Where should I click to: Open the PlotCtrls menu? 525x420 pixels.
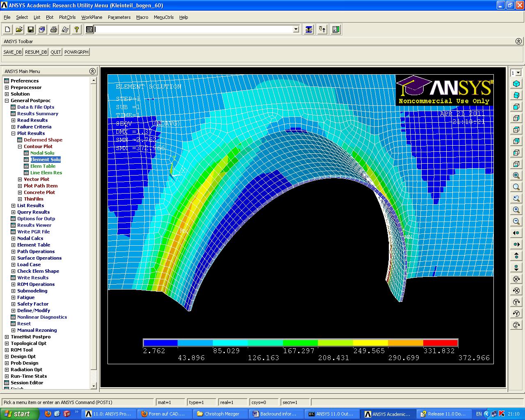click(67, 17)
